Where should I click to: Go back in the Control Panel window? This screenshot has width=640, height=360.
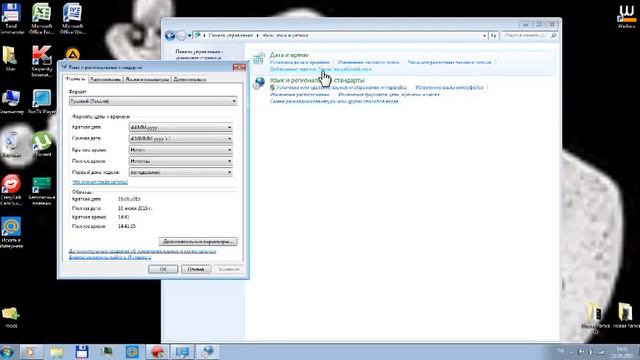tap(170, 36)
